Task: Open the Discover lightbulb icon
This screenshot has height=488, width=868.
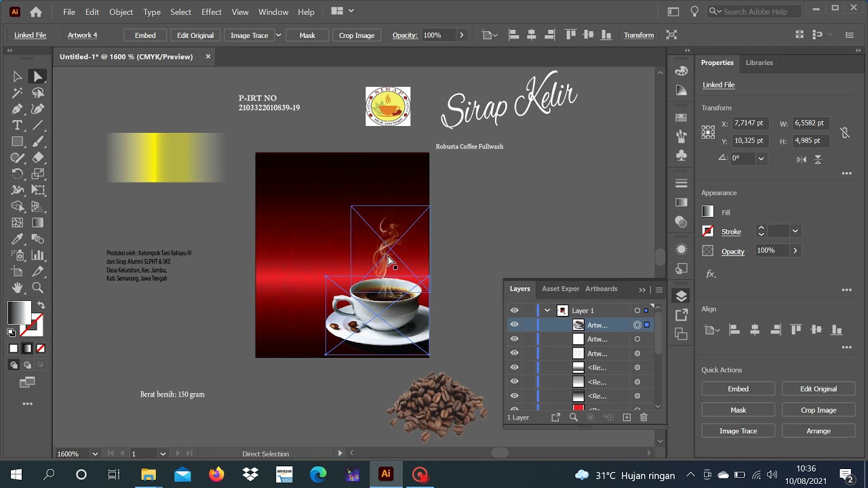Action: point(694,12)
